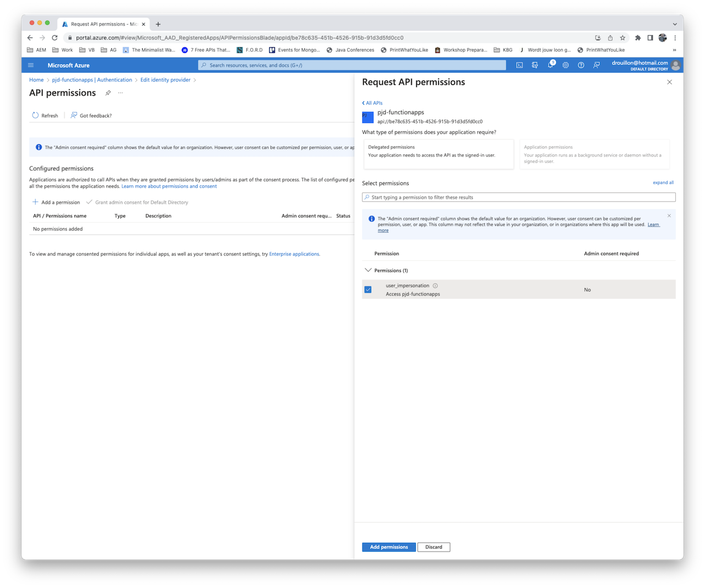Open the F.O.R.D bookmark
This screenshot has width=705, height=588.
pyautogui.click(x=250, y=50)
